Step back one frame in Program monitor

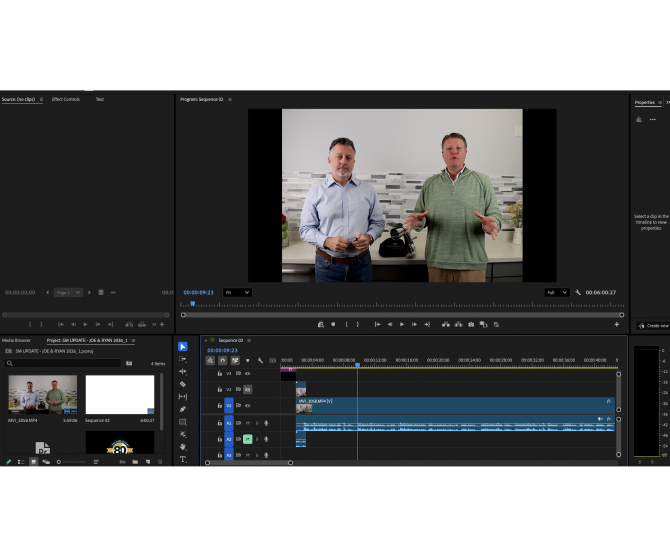coord(390,324)
